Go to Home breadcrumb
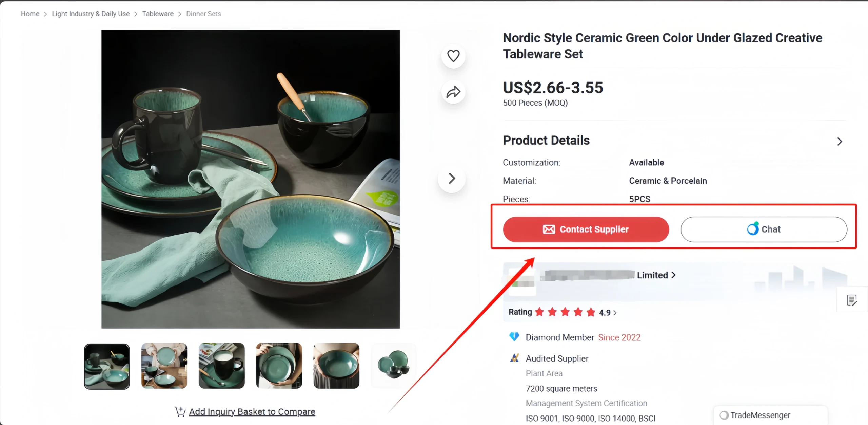The image size is (868, 425). (x=30, y=14)
